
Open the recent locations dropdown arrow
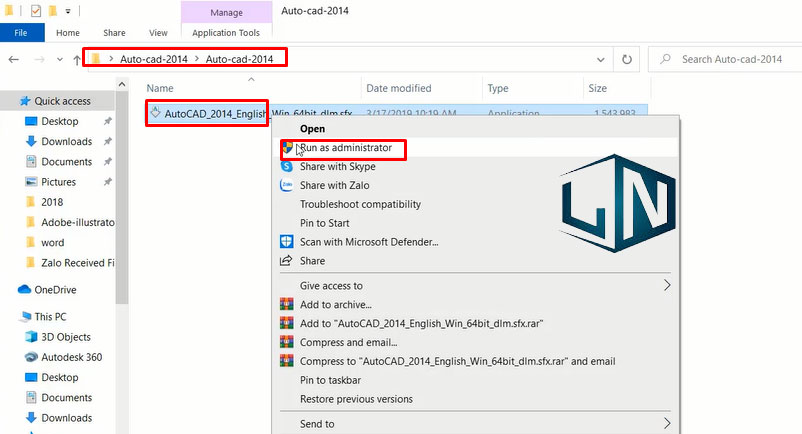(x=60, y=60)
